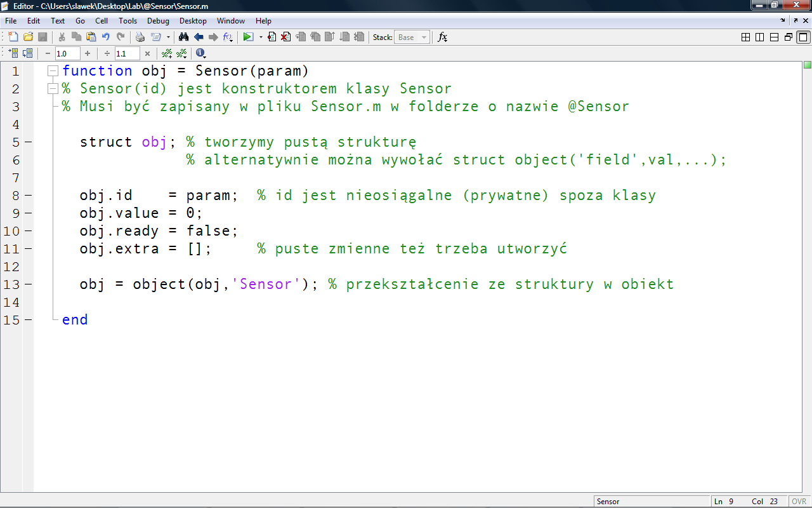Undo the last edit
Image resolution: width=812 pixels, height=508 pixels.
point(105,37)
